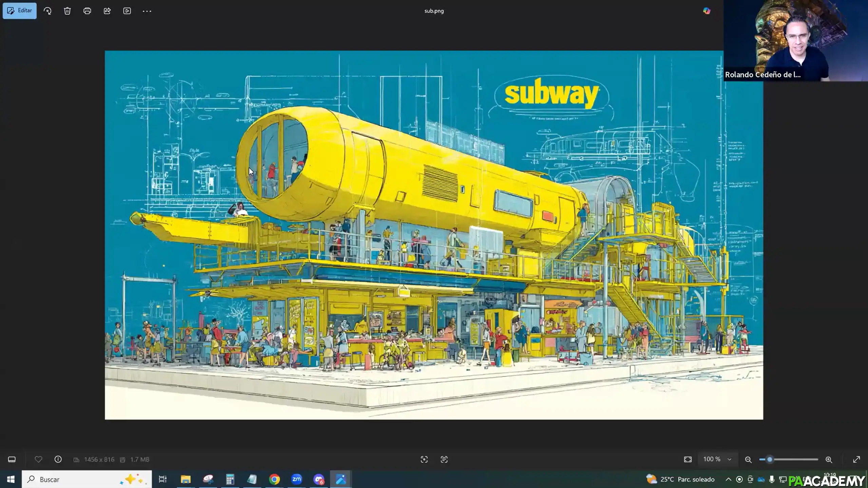
Task: Click the visual search scan icon
Action: click(424, 460)
